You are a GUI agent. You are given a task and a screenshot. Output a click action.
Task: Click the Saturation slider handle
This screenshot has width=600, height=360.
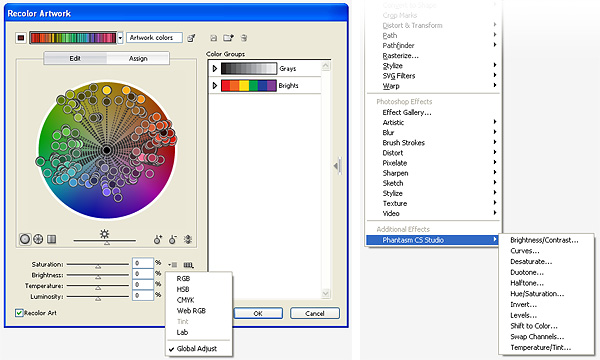click(x=98, y=266)
